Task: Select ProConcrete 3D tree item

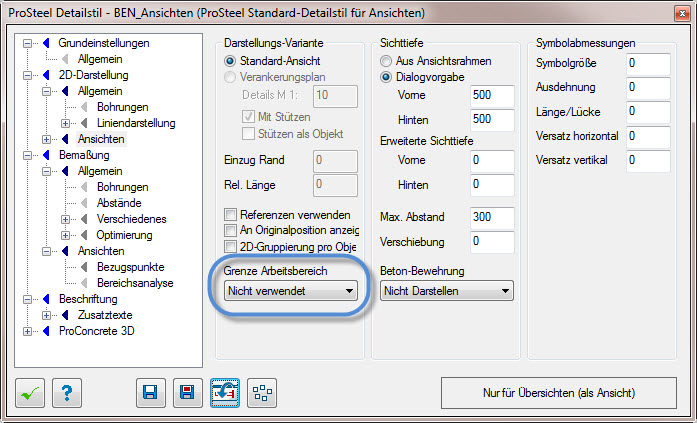Action: pos(96,331)
